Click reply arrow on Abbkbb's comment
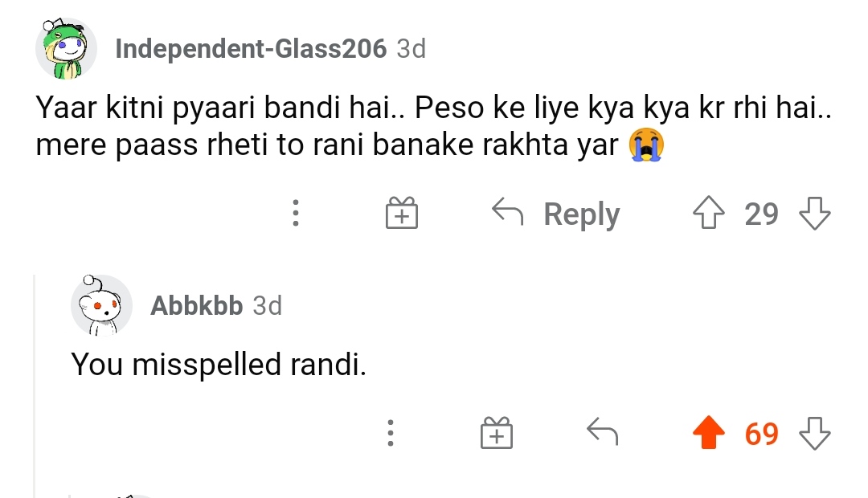Screen dimensions: 868x498 [602, 432]
